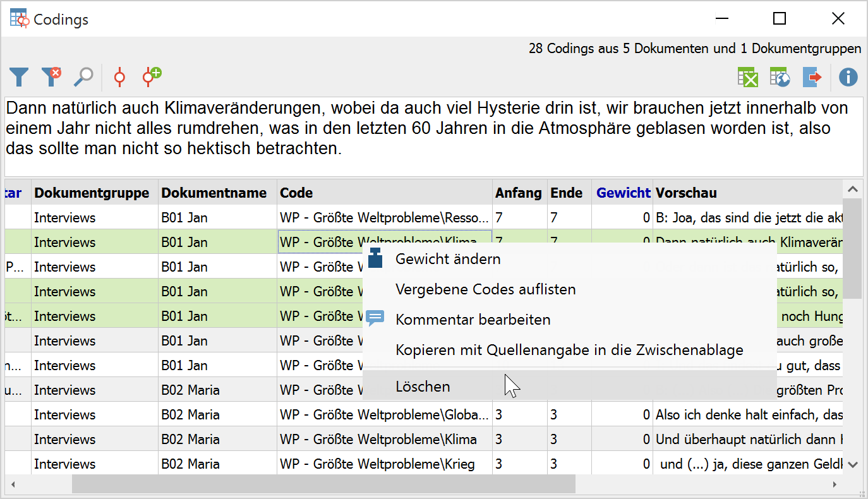Click the red code segment icon

(x=119, y=77)
